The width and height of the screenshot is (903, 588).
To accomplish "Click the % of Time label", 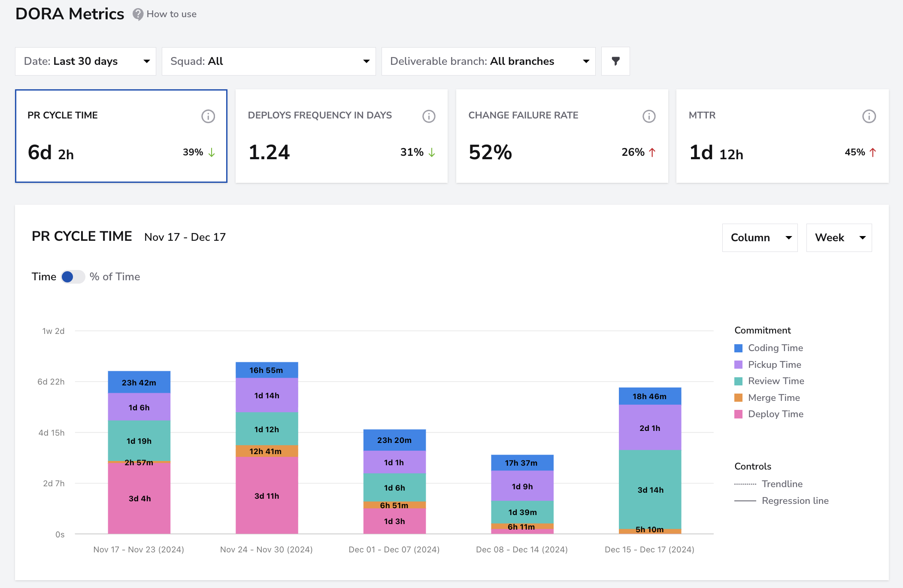I will tap(115, 277).
